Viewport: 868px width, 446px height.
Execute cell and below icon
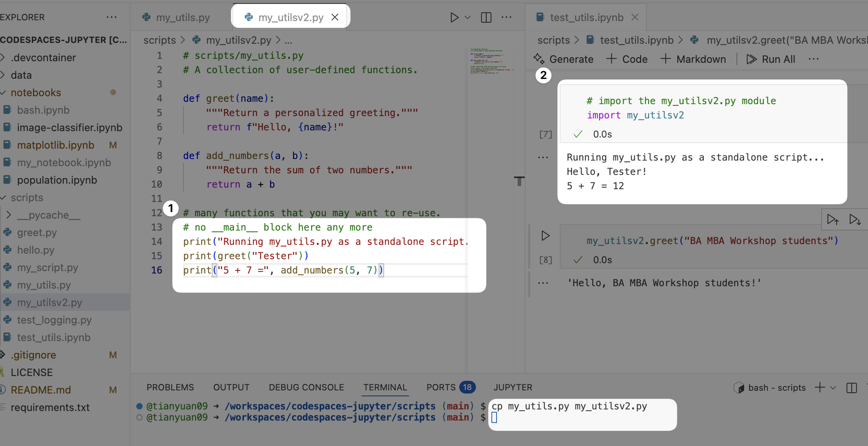coord(854,219)
